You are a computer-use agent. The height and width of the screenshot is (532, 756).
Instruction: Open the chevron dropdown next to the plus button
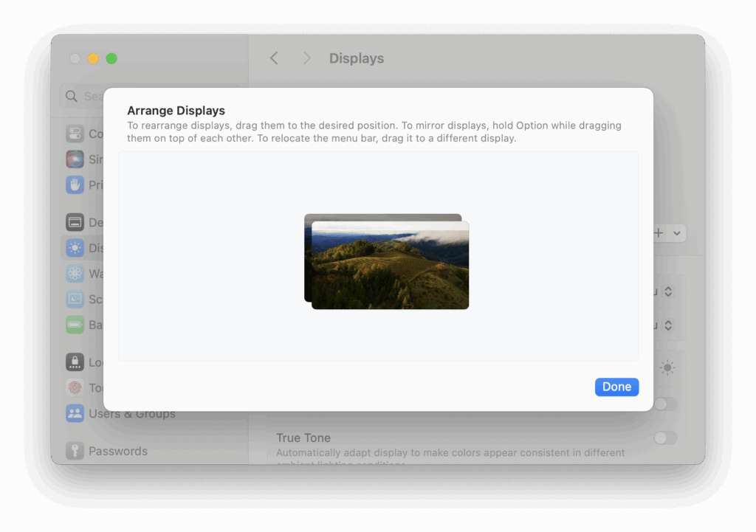(676, 232)
